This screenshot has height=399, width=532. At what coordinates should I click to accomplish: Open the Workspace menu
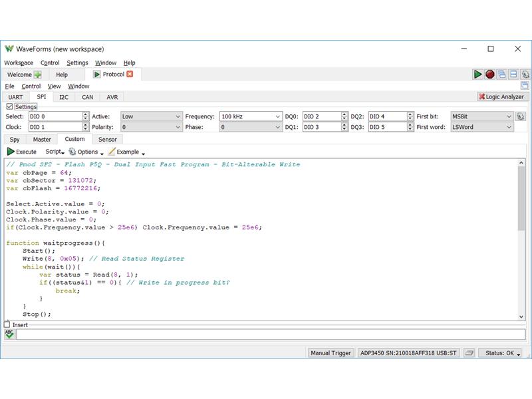(x=19, y=63)
